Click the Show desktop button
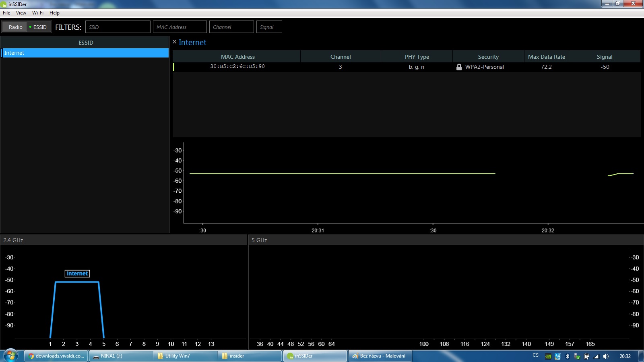Image resolution: width=644 pixels, height=362 pixels. coord(641,356)
